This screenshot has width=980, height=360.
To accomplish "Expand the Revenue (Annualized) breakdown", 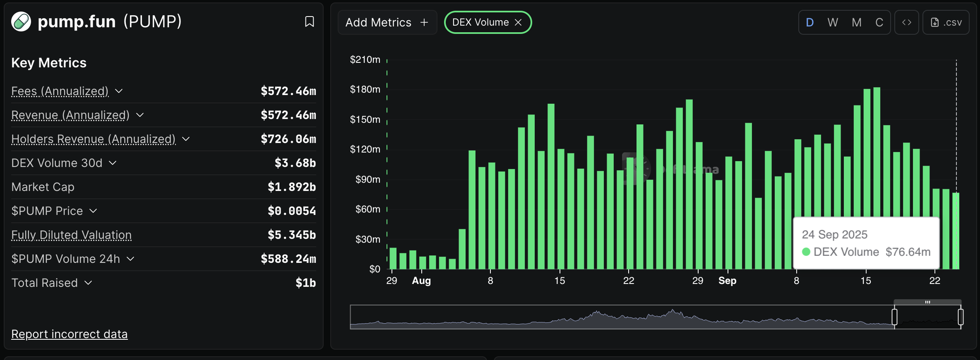I will [140, 115].
